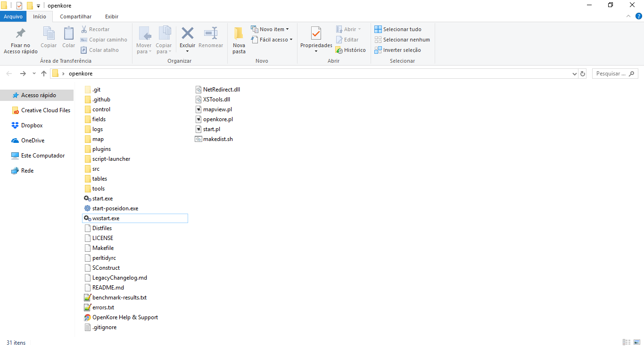
Task: Select Recortar in the ribbon
Action: (x=95, y=29)
